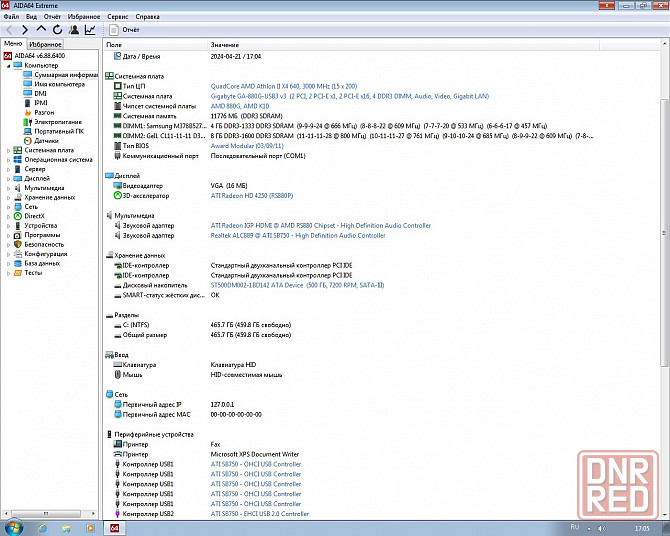670x536 pixels.
Task: Click the AIDA64 taskbar button
Action: click(x=115, y=528)
